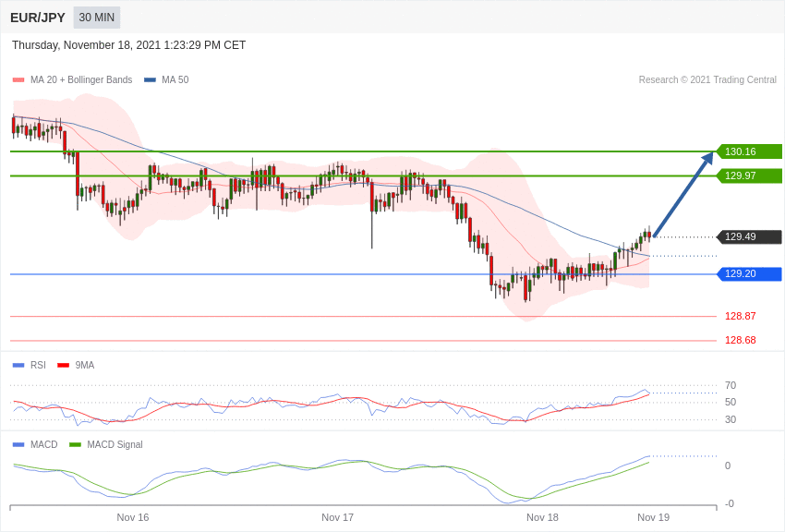
Task: Click the RSI 50 axis value
Action: 731,402
